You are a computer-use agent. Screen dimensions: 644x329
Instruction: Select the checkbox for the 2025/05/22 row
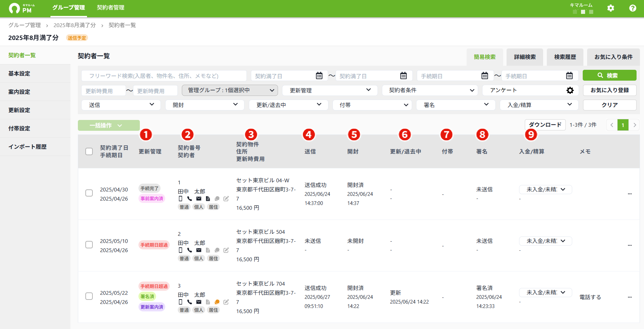coord(89,296)
